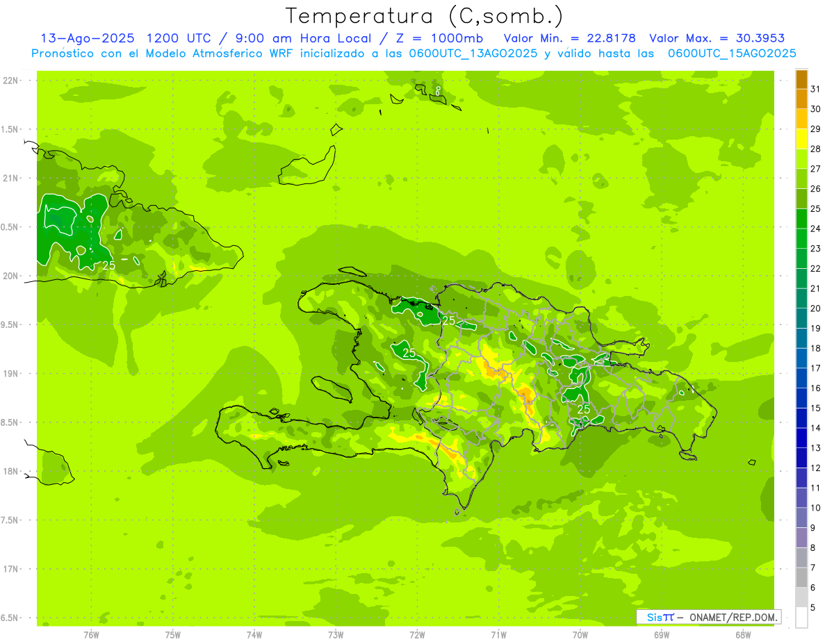Click the "72W" longitude axis label

click(x=417, y=635)
